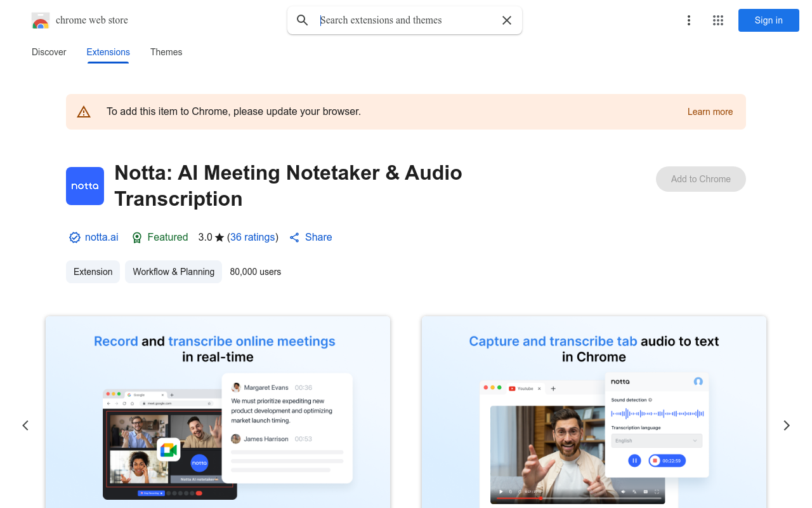Click the pause button in the notta popup
The image size is (812, 508).
click(634, 460)
